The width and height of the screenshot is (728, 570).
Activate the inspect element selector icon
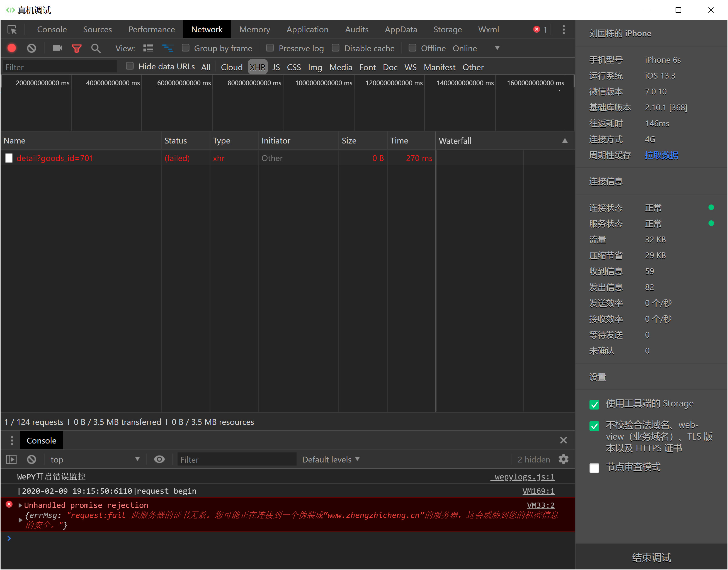pos(12,30)
